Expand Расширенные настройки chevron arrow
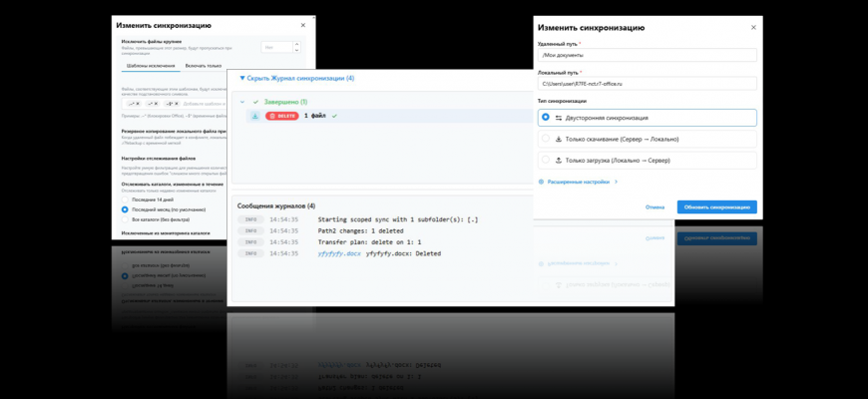 click(617, 182)
